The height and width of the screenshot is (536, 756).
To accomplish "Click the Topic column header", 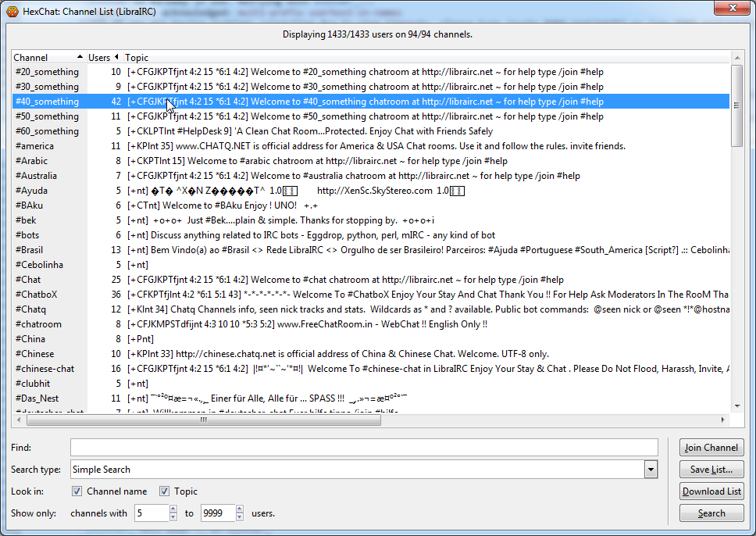I will coord(137,57).
